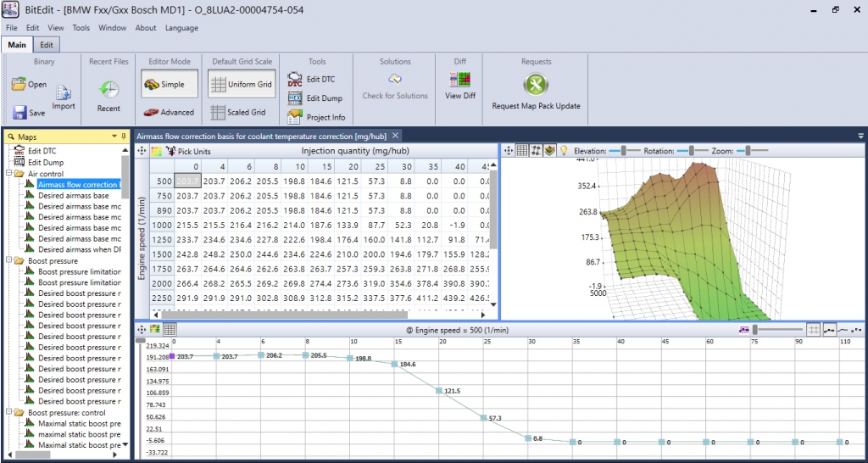The height and width of the screenshot is (463, 868).
Task: Open the Language menu
Action: point(181,28)
